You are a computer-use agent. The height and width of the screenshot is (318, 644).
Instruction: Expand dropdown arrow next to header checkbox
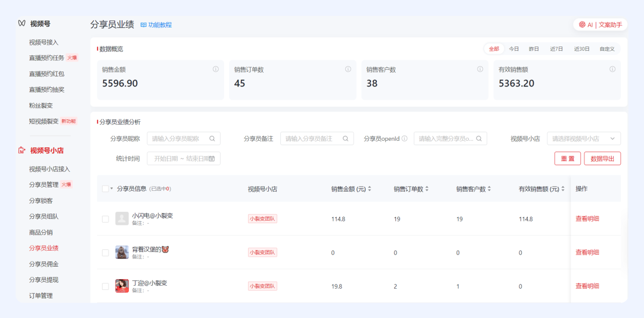[112, 189]
